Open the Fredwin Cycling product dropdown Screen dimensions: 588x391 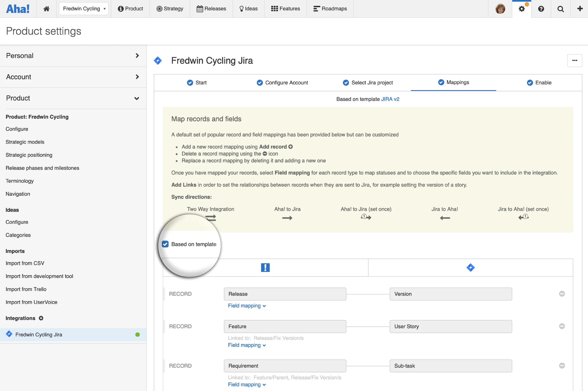(x=84, y=9)
